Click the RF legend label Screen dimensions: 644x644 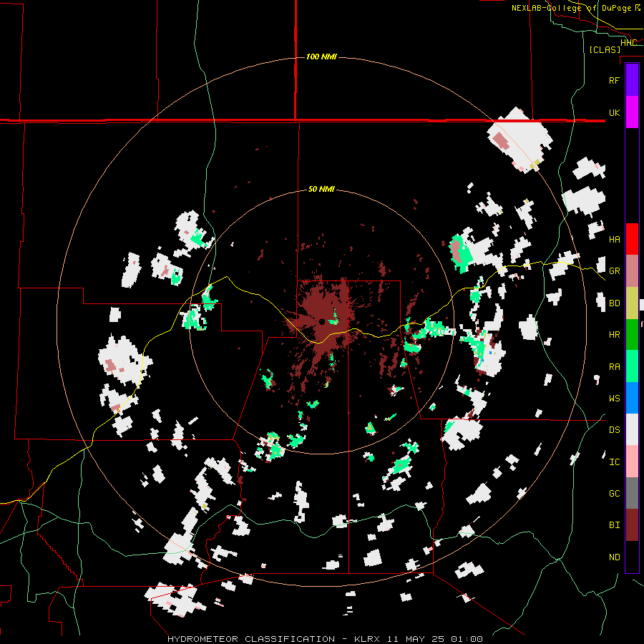pyautogui.click(x=614, y=80)
